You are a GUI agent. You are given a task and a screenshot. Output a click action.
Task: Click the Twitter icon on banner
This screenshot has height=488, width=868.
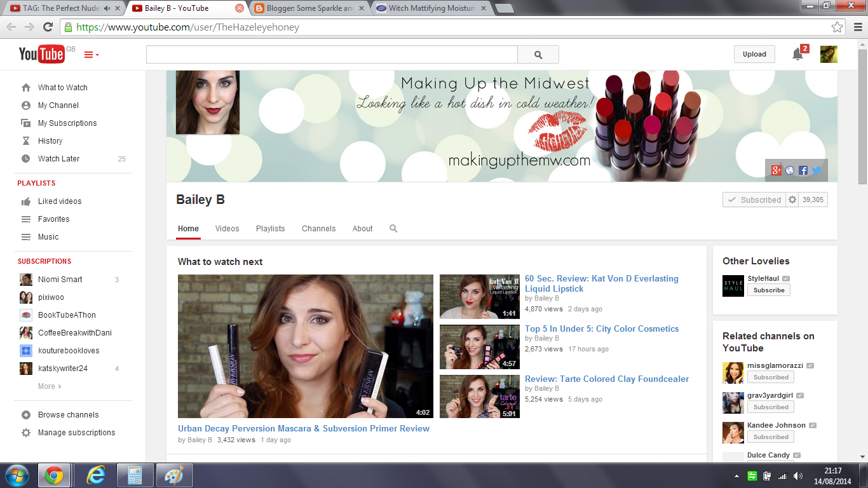click(817, 170)
